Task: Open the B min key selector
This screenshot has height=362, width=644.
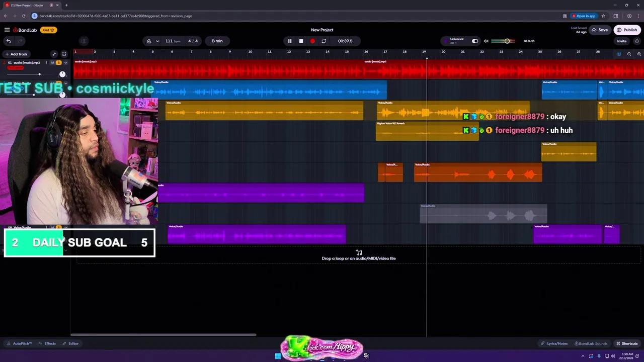Action: click(217, 41)
